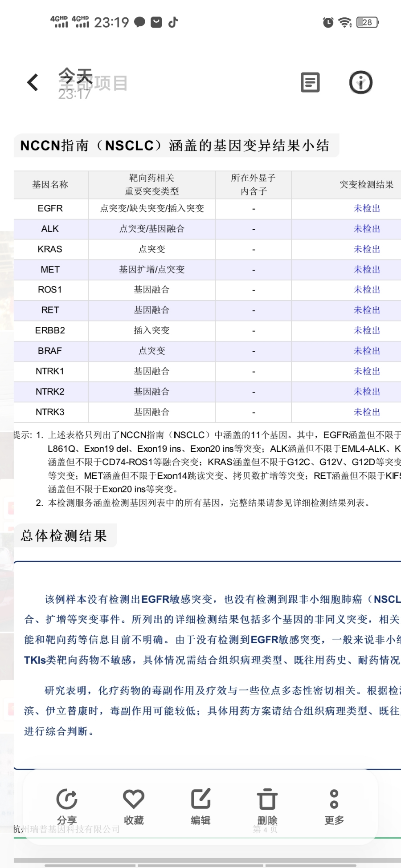Tap the TikTok notification icon

(173, 22)
